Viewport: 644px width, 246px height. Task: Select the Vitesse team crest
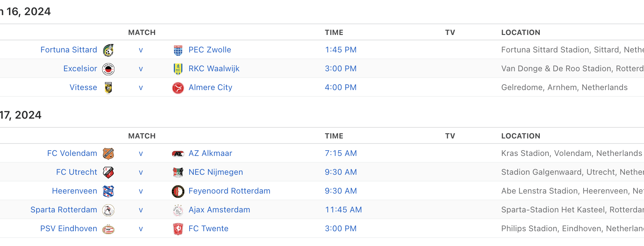(108, 88)
